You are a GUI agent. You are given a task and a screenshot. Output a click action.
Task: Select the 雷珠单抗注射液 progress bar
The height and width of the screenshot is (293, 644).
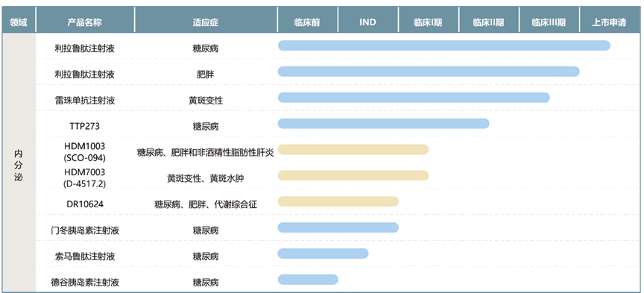coord(414,98)
